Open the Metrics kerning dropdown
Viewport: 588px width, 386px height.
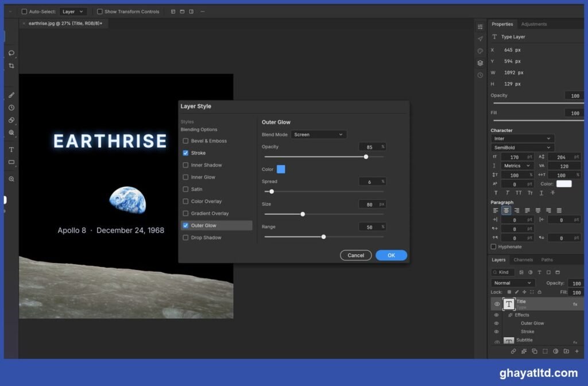tap(517, 166)
